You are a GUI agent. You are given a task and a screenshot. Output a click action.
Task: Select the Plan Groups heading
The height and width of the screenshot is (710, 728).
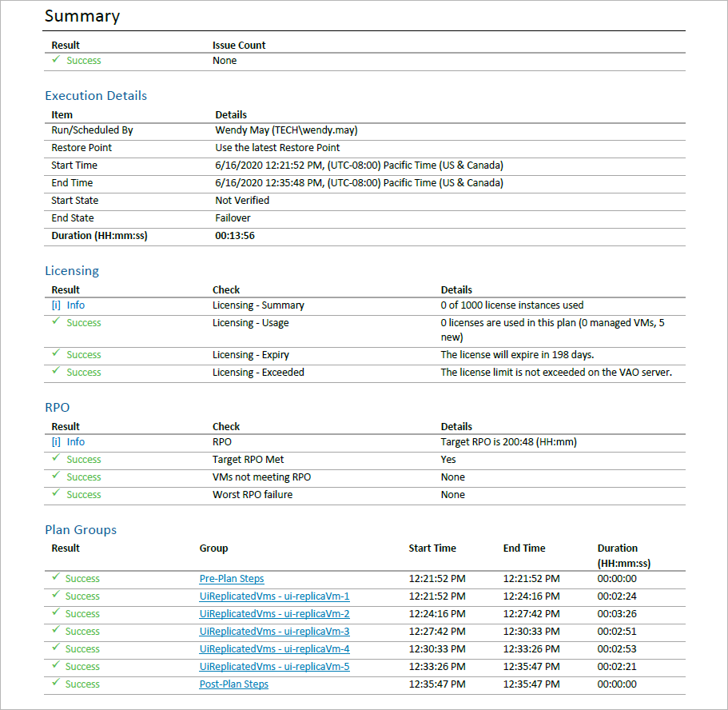coord(81,530)
